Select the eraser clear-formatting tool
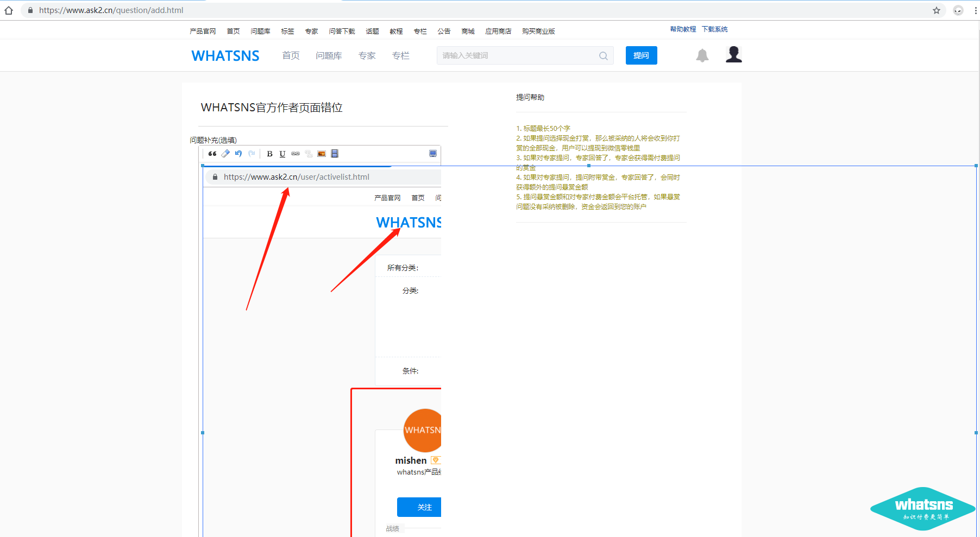The height and width of the screenshot is (537, 980). point(225,154)
